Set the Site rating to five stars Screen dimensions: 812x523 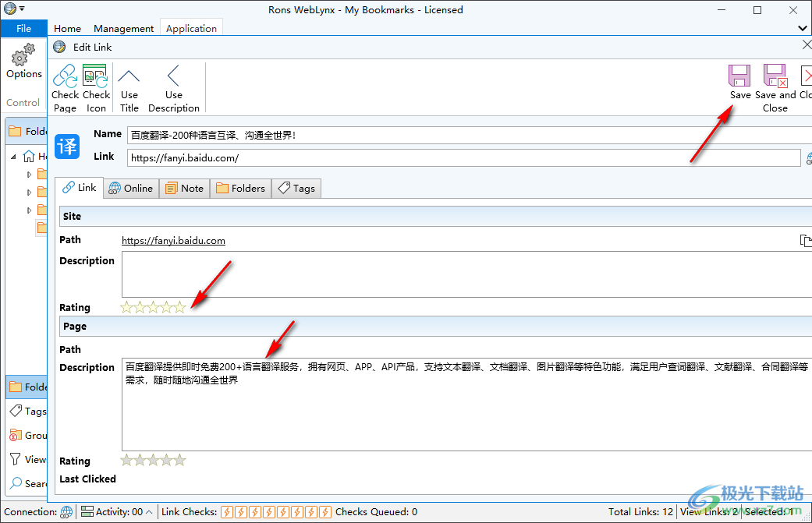[x=180, y=308]
